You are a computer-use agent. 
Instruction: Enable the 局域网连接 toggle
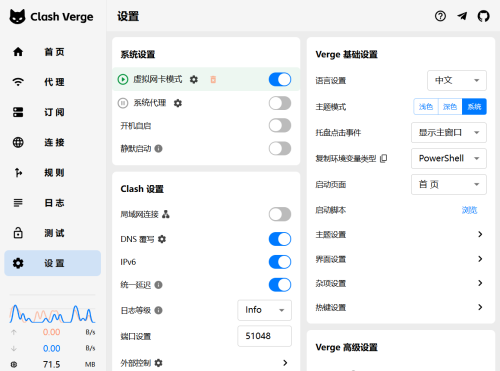pos(280,214)
